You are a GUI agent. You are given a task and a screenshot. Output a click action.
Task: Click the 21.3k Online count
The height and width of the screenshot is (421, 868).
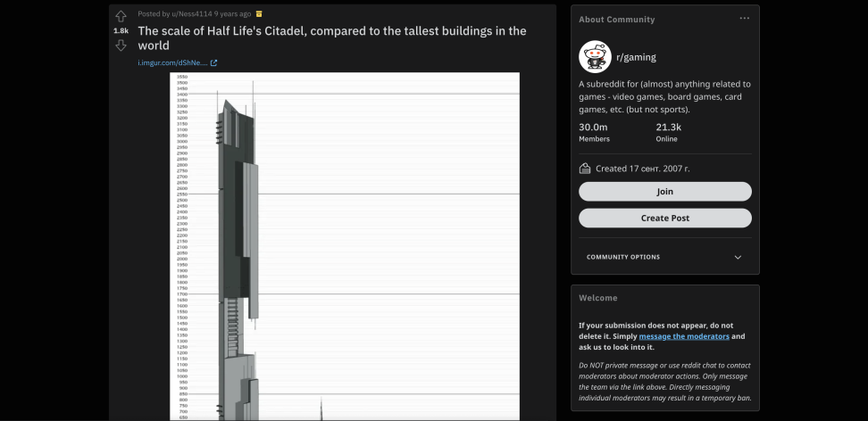point(668,132)
